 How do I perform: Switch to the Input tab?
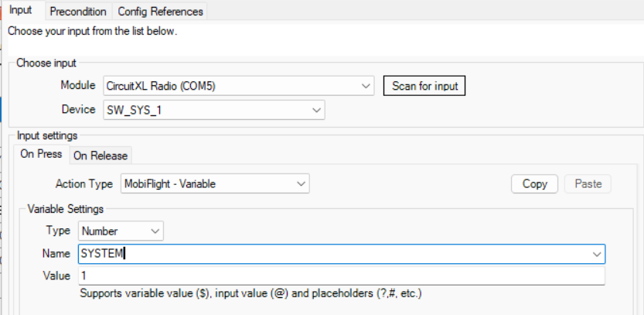click(x=21, y=11)
